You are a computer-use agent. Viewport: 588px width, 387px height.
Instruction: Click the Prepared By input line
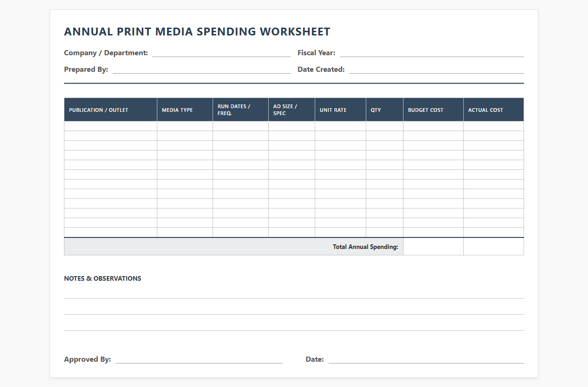(x=202, y=69)
